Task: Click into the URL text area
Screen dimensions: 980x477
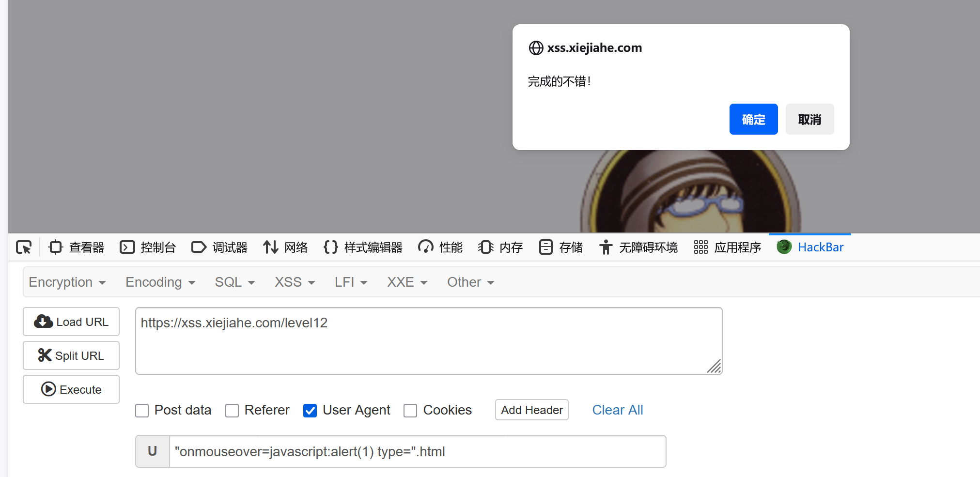Action: tap(429, 341)
